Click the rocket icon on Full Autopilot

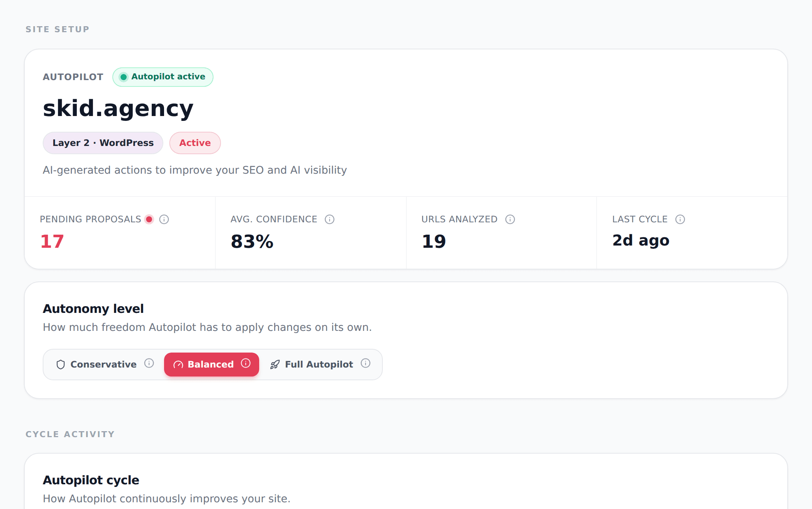pyautogui.click(x=275, y=365)
